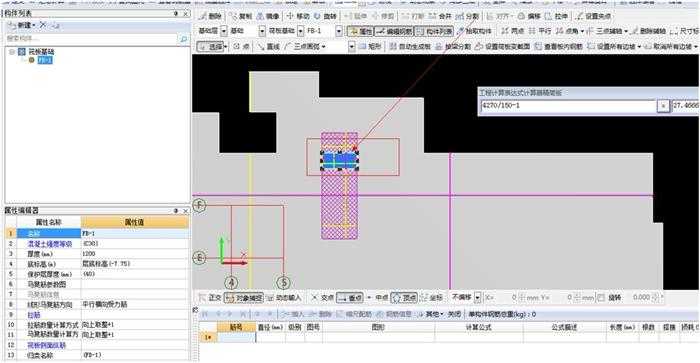Click the Copy (复制) tool

click(x=241, y=16)
